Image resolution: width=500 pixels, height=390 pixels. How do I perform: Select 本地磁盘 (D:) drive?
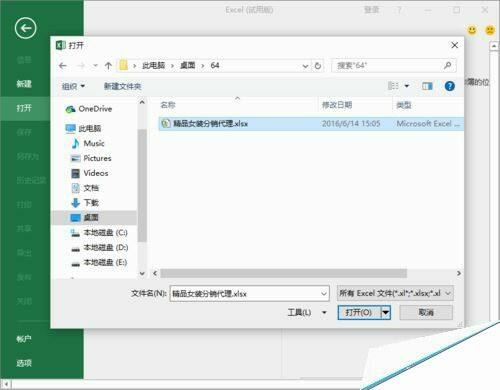[99, 248]
